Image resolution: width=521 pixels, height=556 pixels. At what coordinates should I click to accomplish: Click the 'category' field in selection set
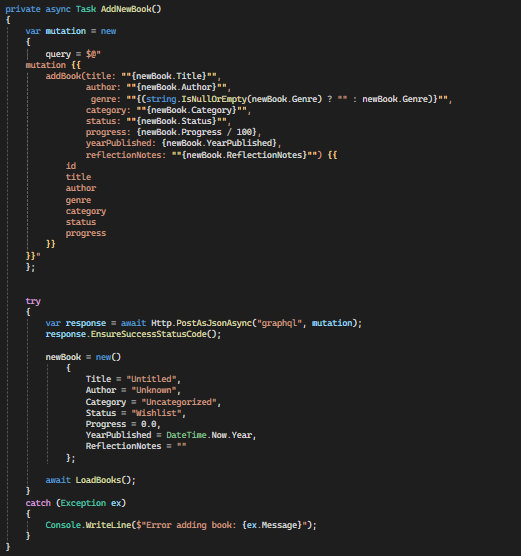tap(86, 211)
